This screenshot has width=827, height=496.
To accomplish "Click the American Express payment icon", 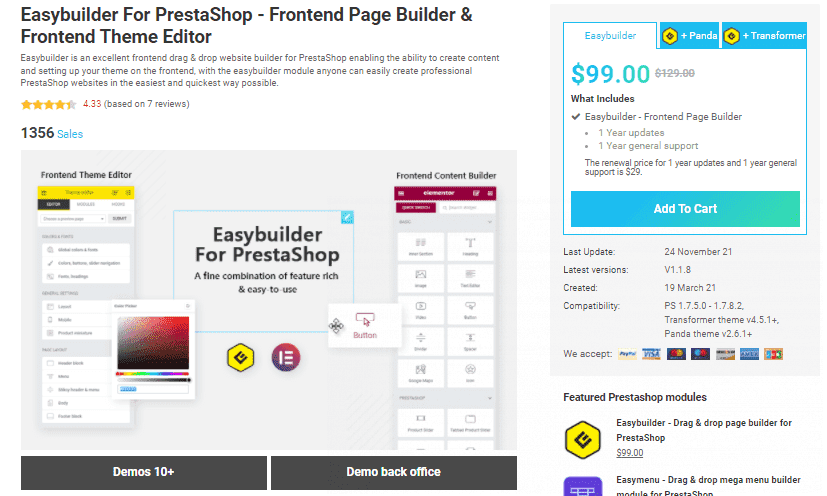I will (x=749, y=354).
